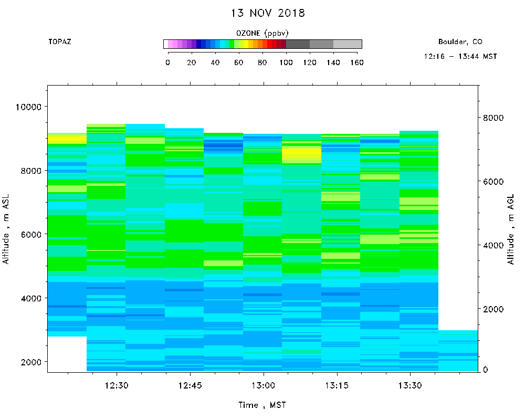
Task: Select the "Altitude , m ASL" axis title
Action: (x=6, y=229)
